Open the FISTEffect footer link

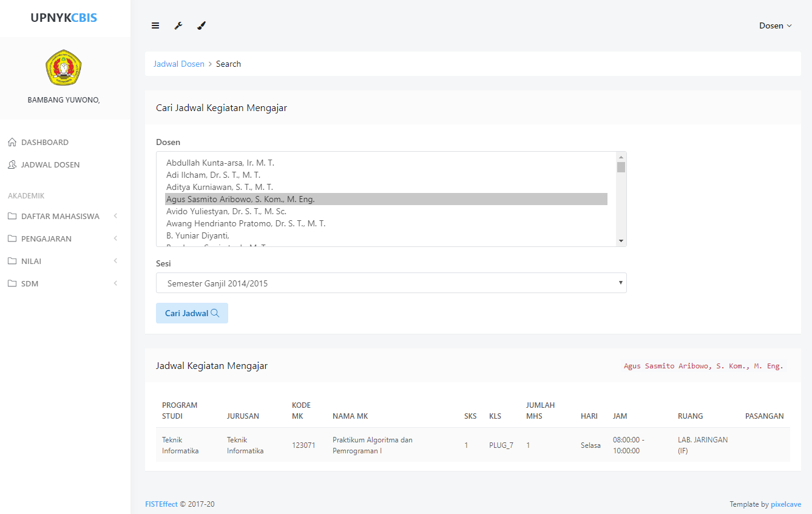click(x=161, y=504)
